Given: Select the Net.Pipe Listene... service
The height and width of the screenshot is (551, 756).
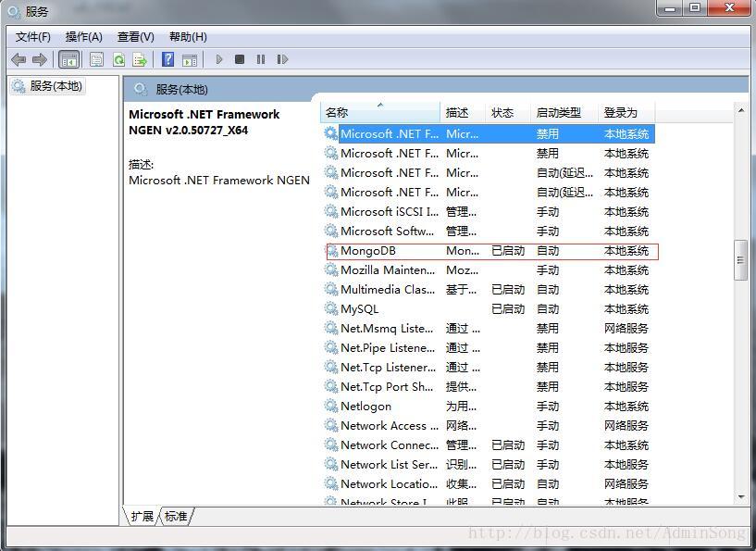Looking at the screenshot, I should (388, 348).
